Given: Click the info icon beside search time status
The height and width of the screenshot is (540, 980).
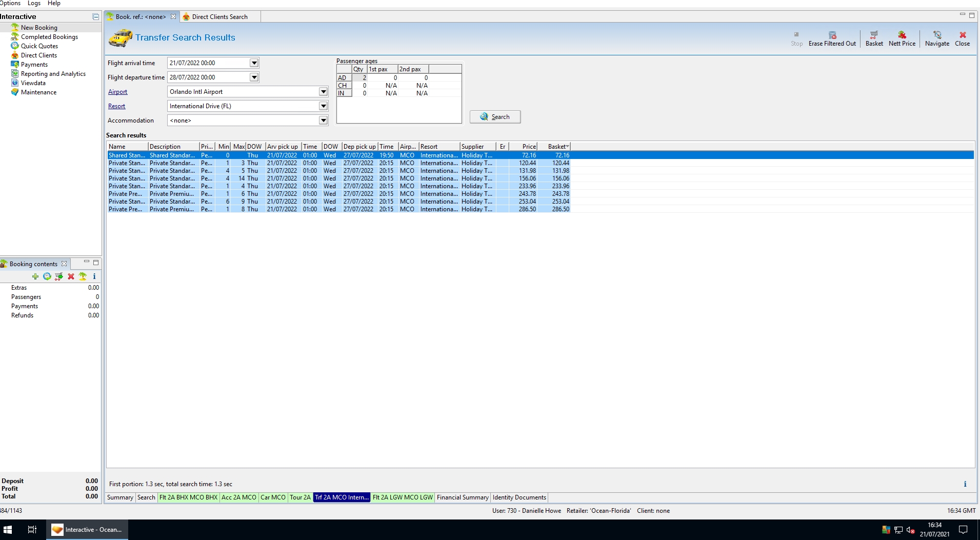Looking at the screenshot, I should tap(965, 484).
